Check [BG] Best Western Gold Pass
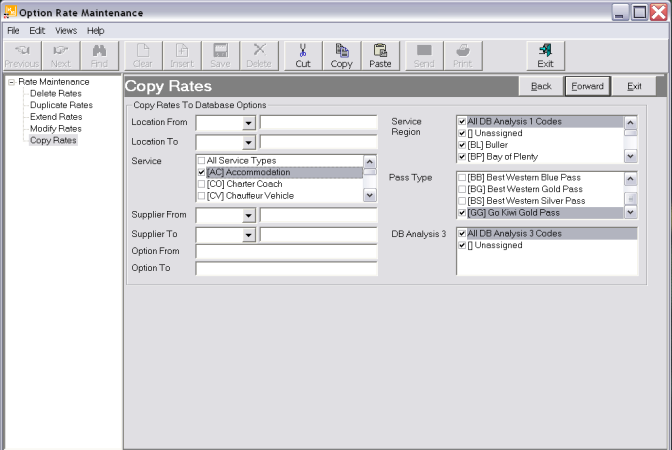Viewport: 672px width, 450px height. [x=462, y=189]
